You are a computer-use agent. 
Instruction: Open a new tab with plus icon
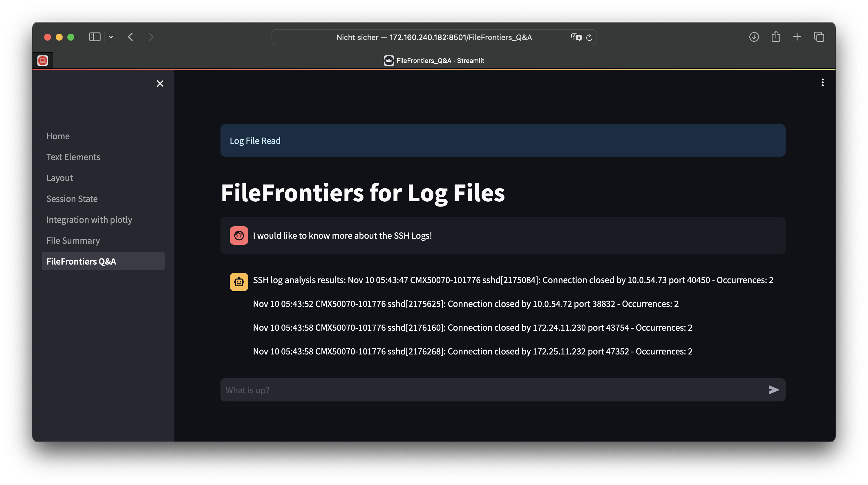tap(797, 37)
